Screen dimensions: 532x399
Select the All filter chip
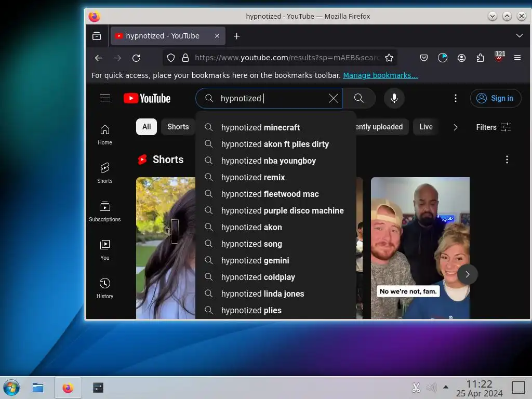tap(147, 127)
